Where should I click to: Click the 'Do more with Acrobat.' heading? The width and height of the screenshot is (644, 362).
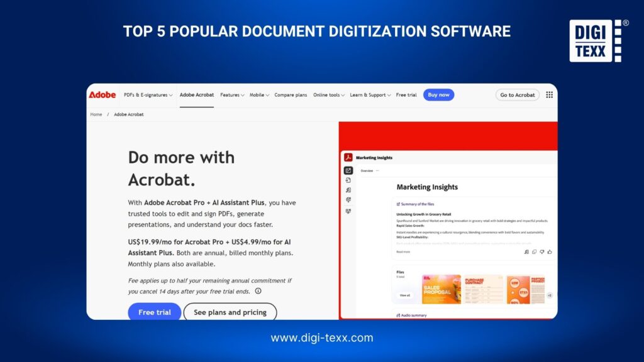[181, 168]
